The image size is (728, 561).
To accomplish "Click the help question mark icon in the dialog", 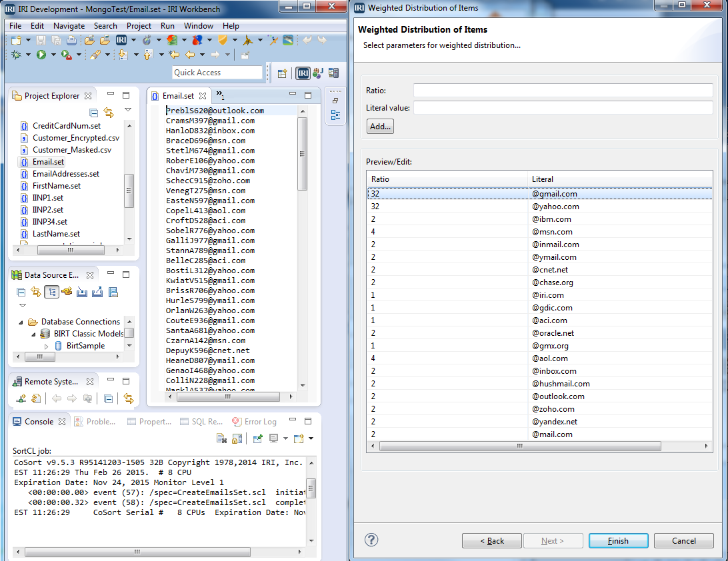I will [x=371, y=540].
